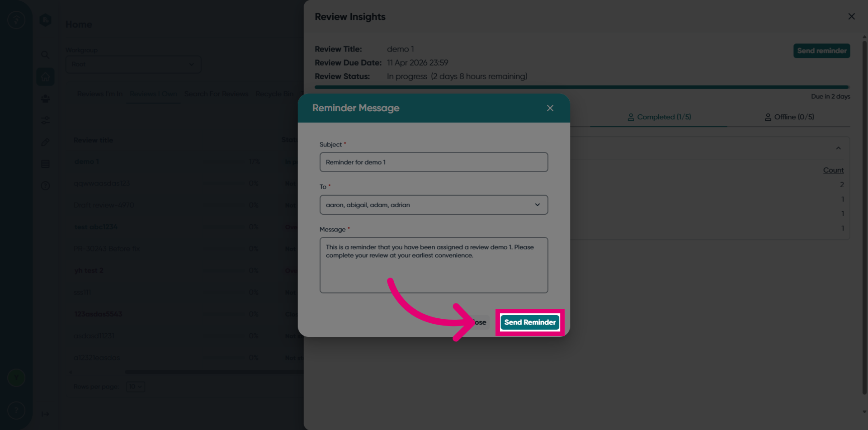Click the horizontal scrollbar under the reviews table
The height and width of the screenshot is (430, 868).
click(x=215, y=372)
